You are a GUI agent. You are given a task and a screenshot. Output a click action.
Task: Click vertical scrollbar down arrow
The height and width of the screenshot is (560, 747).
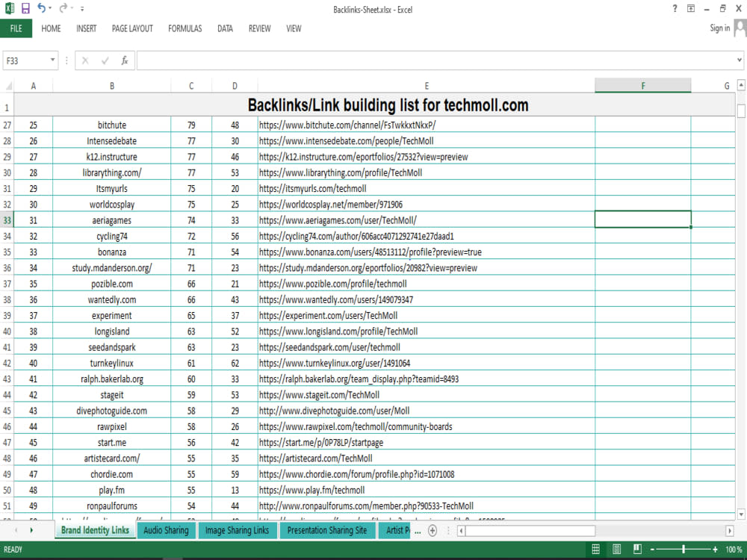click(x=741, y=514)
